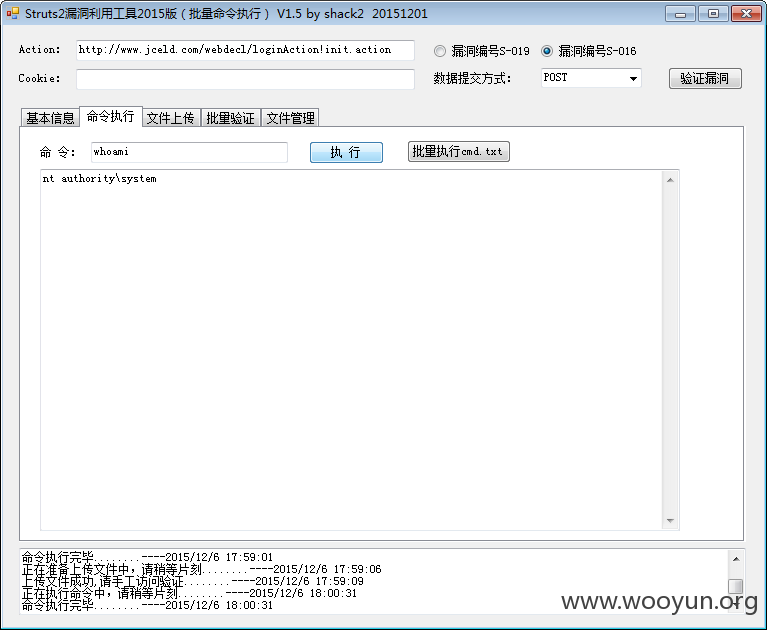767x630 pixels.
Task: Click the 'nt authority\system' output text
Action: [100, 179]
